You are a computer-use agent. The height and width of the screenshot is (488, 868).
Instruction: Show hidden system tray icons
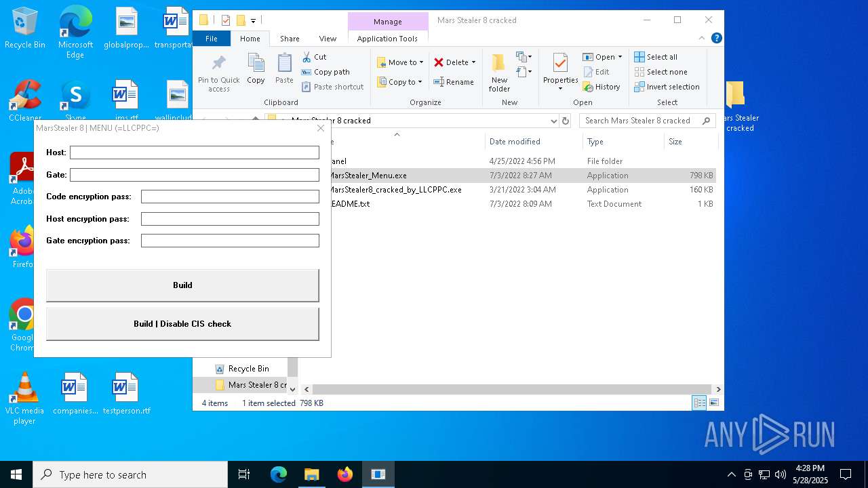pyautogui.click(x=731, y=474)
